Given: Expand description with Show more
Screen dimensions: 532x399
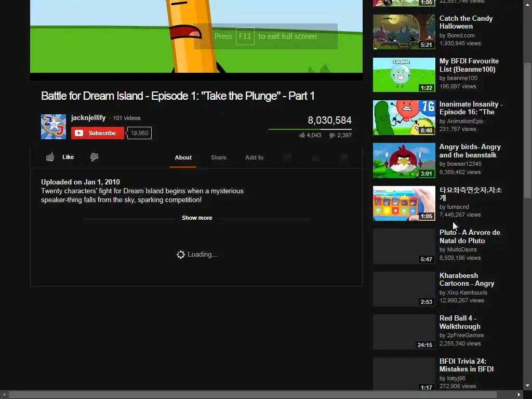Looking at the screenshot, I should pos(197,218).
